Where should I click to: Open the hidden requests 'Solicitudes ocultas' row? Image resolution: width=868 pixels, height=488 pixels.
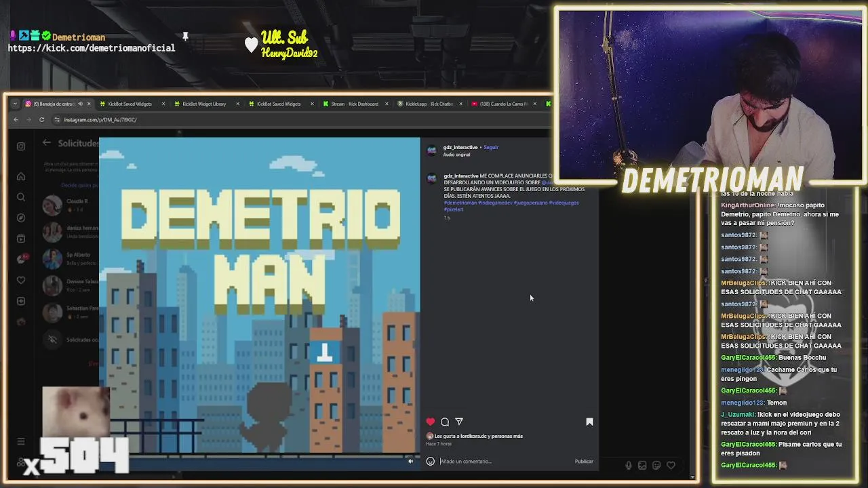coord(71,340)
